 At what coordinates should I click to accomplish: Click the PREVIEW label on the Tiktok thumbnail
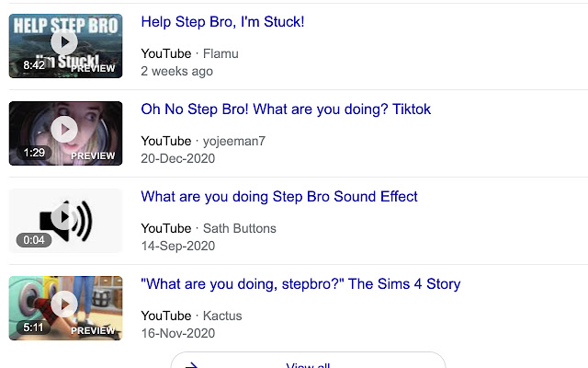[93, 155]
